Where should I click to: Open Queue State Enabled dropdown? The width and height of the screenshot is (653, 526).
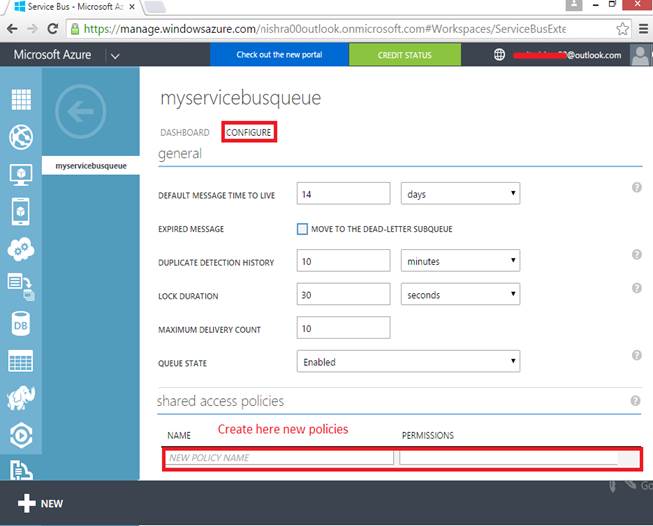click(409, 361)
